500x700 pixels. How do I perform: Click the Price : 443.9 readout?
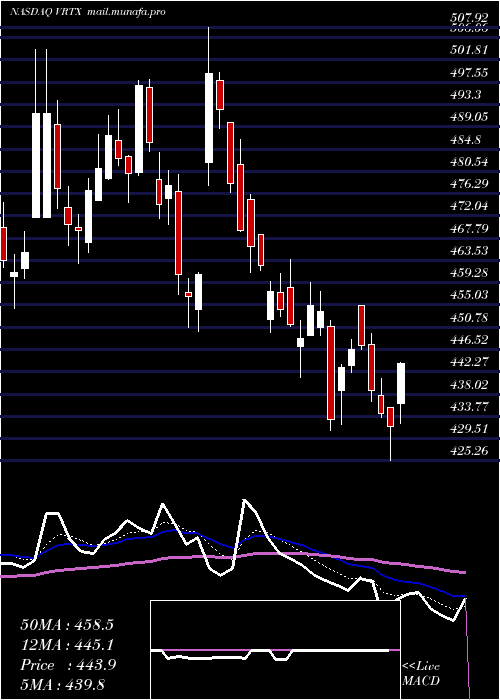click(x=68, y=665)
